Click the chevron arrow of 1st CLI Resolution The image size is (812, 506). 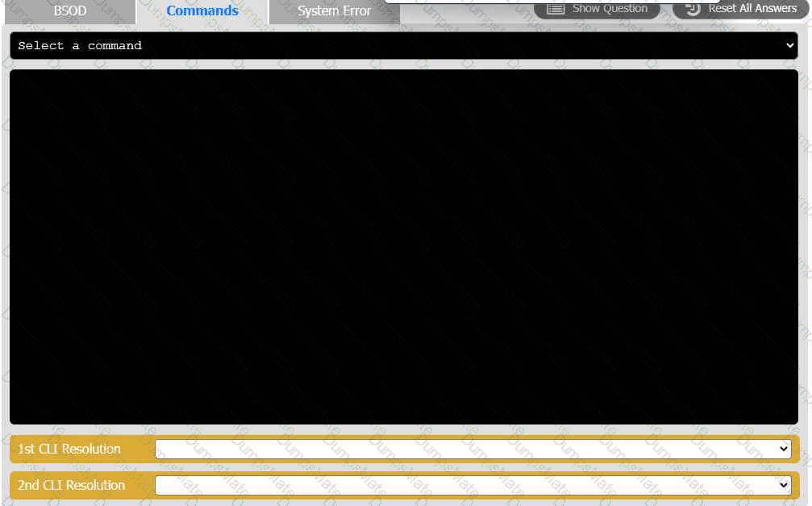point(783,449)
